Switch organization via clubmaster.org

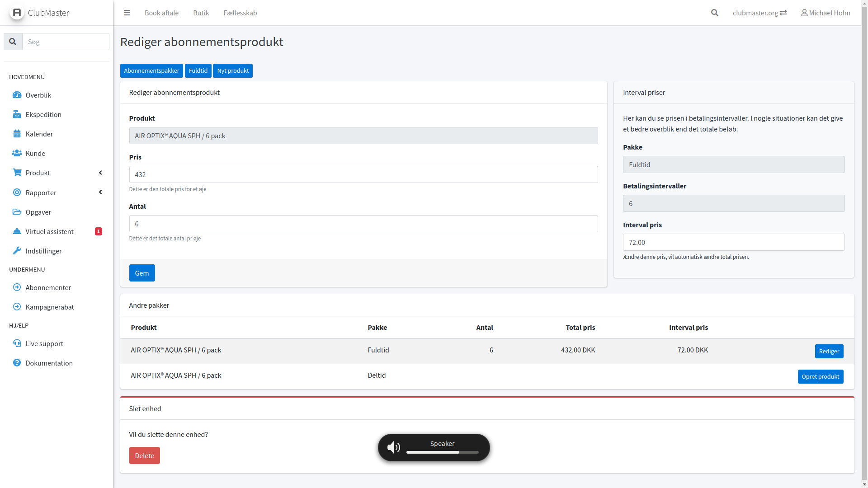pos(759,13)
